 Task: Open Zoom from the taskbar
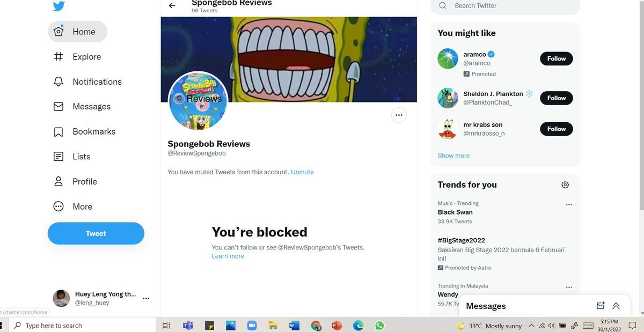coord(252,326)
